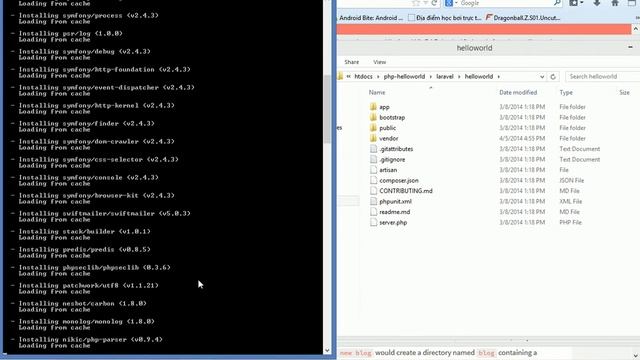The width and height of the screenshot is (640, 360).
Task: Go to browser home page icon
Action: pos(615,3)
